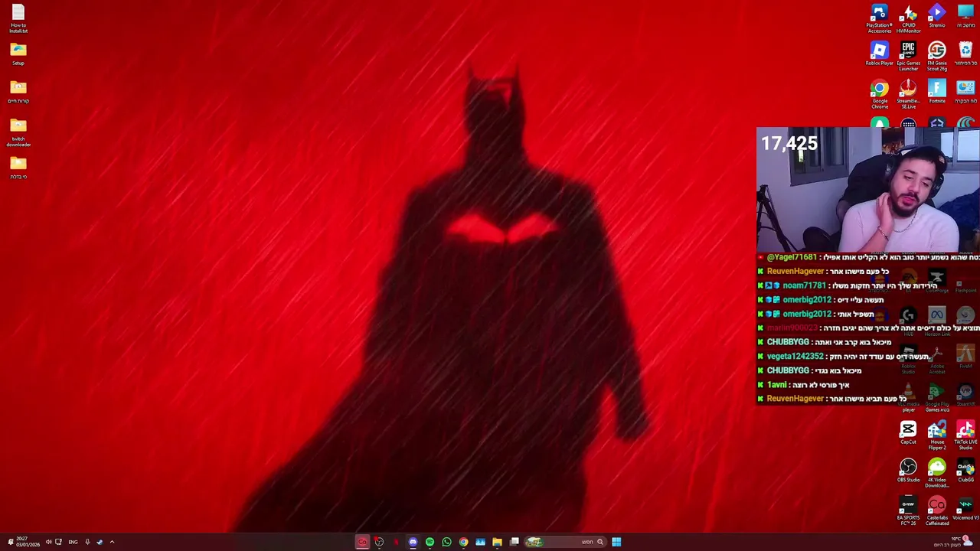The height and width of the screenshot is (551, 980).
Task: Launch the Stremio desktop shortcut
Action: click(x=937, y=16)
